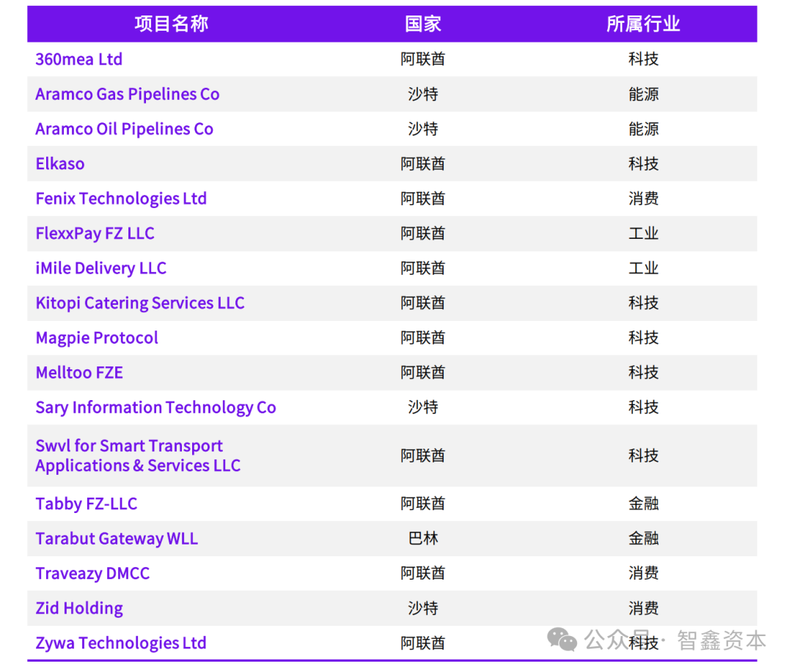Screen dimensions: 792x672
Task: Click 科技 industry in Magpie Protocol row
Action: pos(644,338)
